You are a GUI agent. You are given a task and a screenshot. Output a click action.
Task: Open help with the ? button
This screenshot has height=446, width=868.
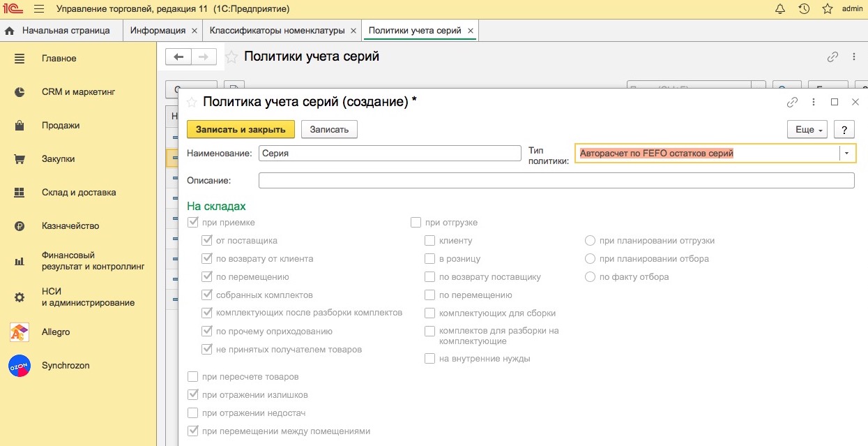[x=844, y=130]
